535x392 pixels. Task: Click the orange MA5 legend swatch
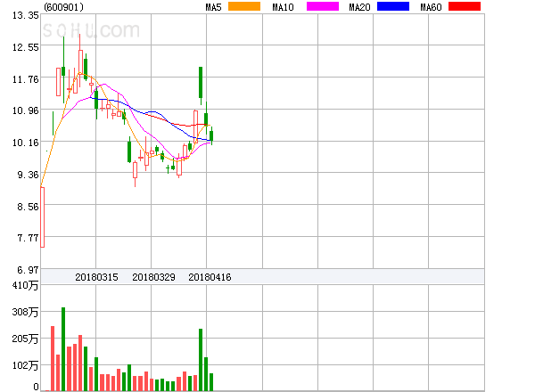coord(244,6)
